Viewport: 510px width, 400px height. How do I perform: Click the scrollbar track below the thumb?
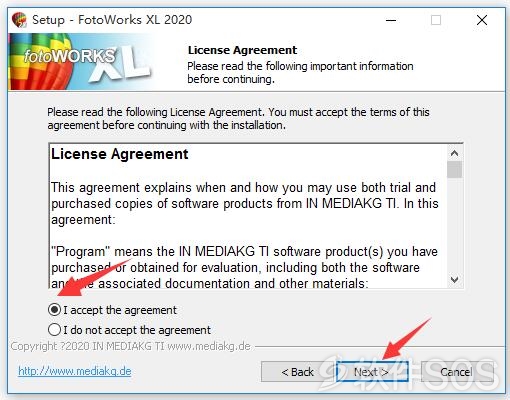[x=454, y=225]
